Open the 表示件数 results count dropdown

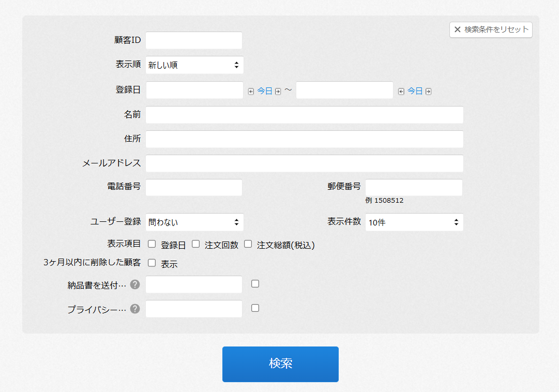[414, 222]
